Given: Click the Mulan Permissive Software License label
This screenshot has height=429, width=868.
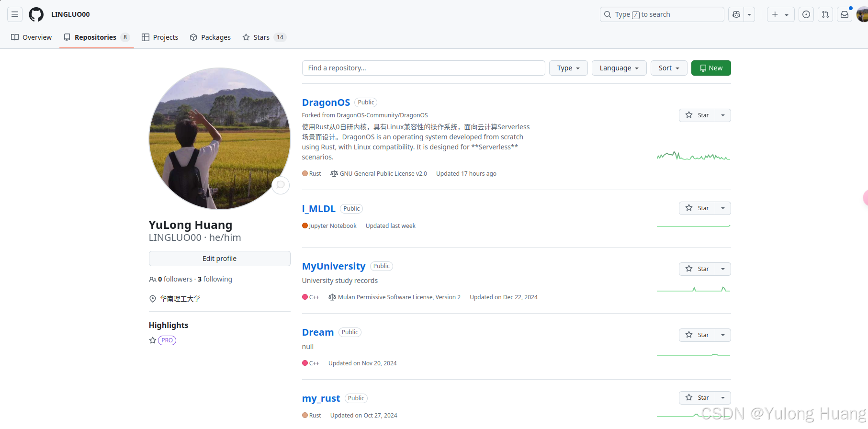Looking at the screenshot, I should (399, 297).
